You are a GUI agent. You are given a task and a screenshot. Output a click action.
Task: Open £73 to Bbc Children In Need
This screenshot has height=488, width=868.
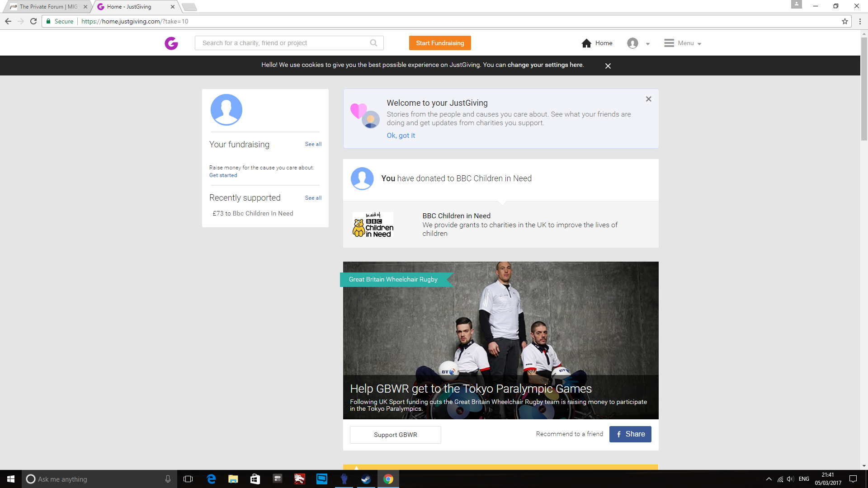pos(253,213)
